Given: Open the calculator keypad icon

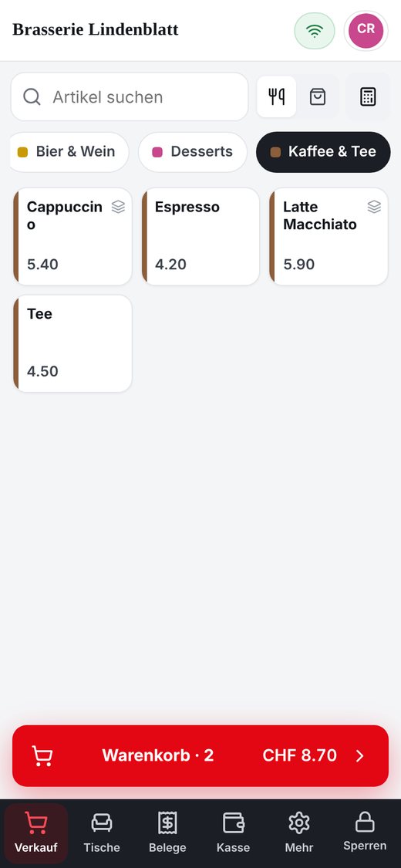Looking at the screenshot, I should pos(368,97).
